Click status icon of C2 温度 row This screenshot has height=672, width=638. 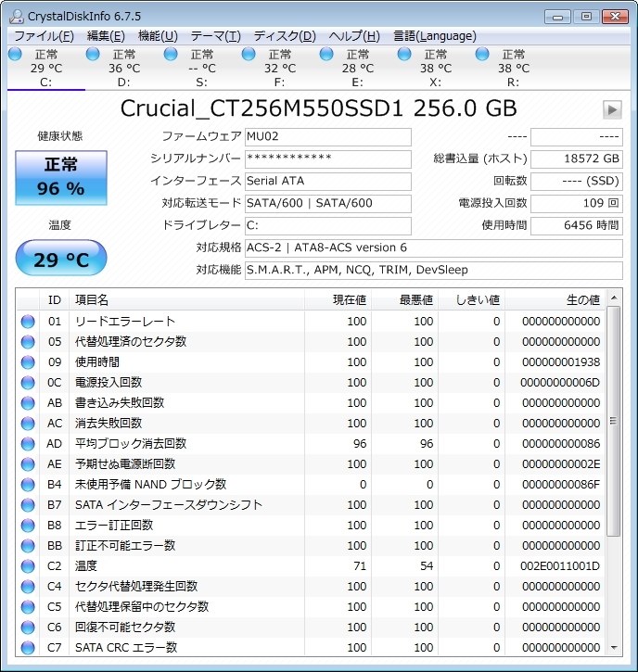[x=28, y=566]
